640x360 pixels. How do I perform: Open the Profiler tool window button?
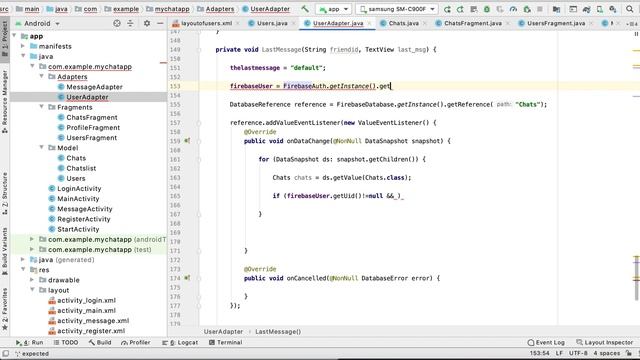click(136, 342)
